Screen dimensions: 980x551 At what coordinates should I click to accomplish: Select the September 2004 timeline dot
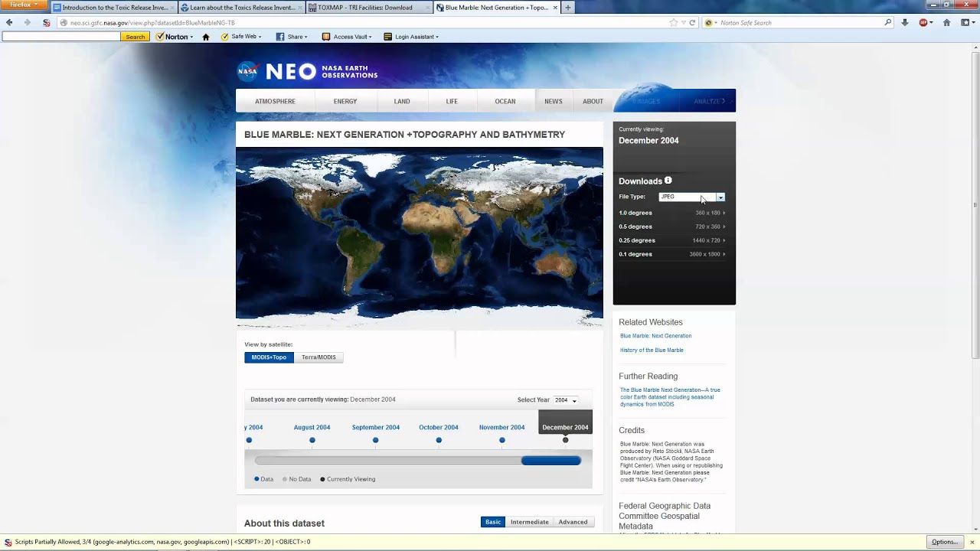coord(375,440)
